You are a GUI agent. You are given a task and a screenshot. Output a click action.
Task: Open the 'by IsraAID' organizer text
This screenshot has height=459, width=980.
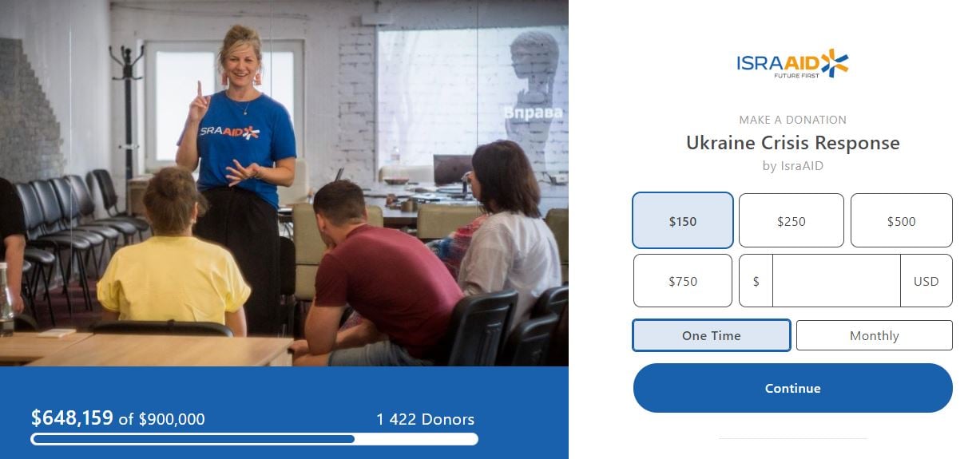793,166
